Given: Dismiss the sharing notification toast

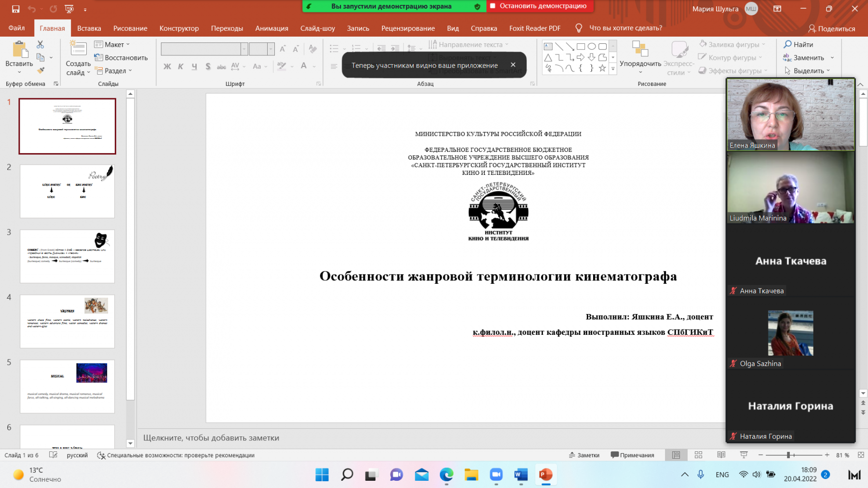Looking at the screenshot, I should [x=513, y=65].
